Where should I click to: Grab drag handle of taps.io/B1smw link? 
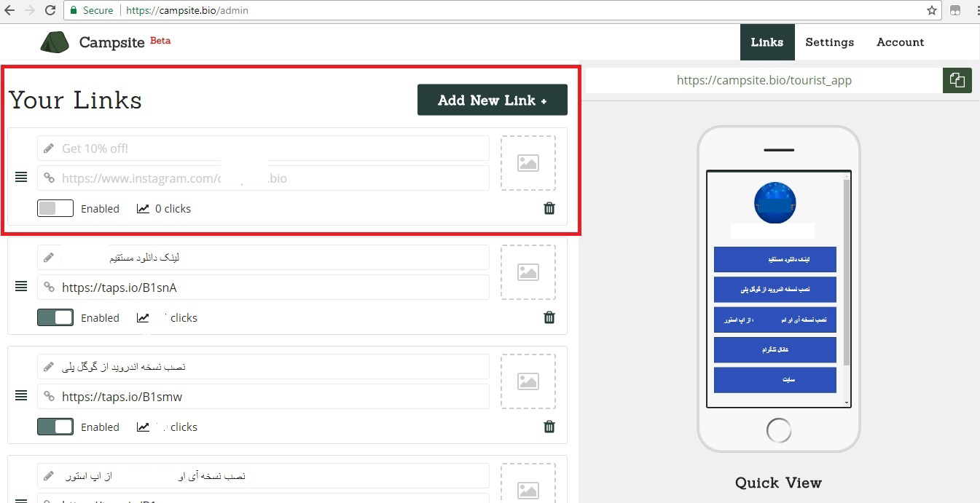pos(21,395)
